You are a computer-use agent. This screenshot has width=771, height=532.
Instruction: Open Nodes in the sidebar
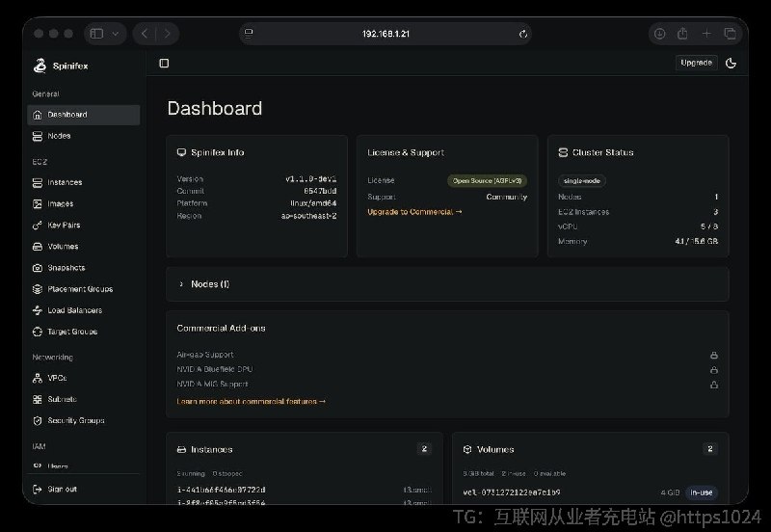click(84, 136)
